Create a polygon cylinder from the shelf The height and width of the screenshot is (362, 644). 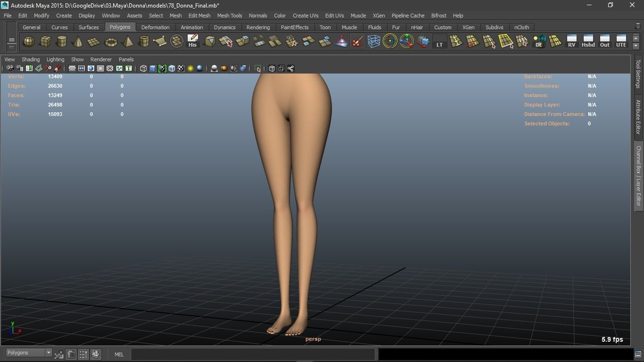click(62, 41)
